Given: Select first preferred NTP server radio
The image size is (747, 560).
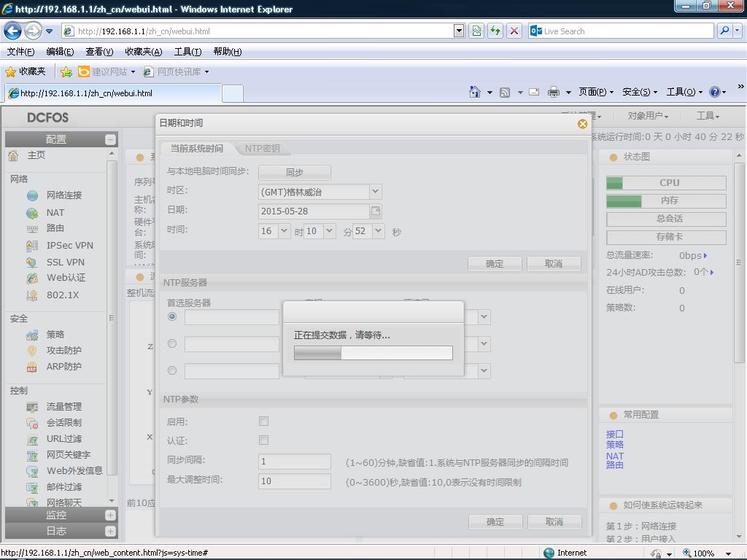Looking at the screenshot, I should click(172, 316).
